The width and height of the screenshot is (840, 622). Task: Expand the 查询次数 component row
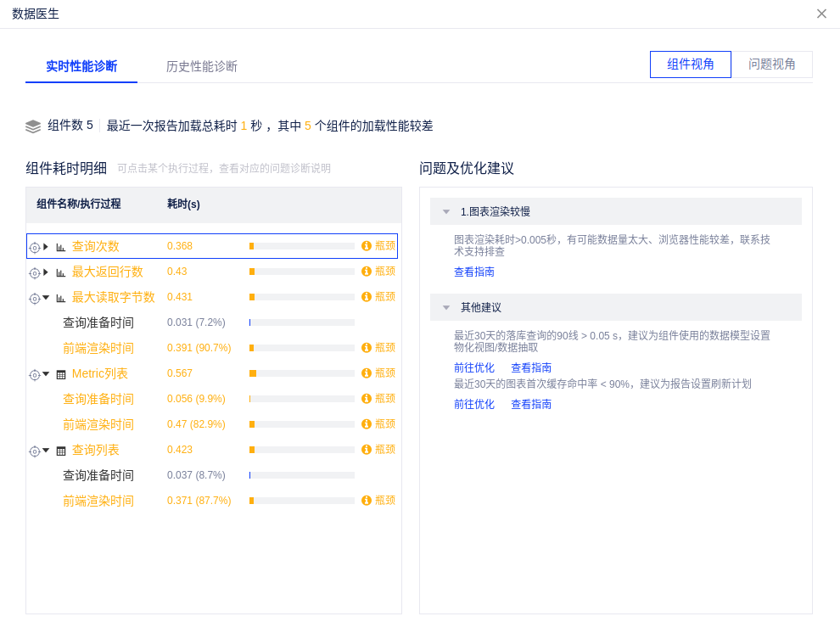(x=46, y=247)
